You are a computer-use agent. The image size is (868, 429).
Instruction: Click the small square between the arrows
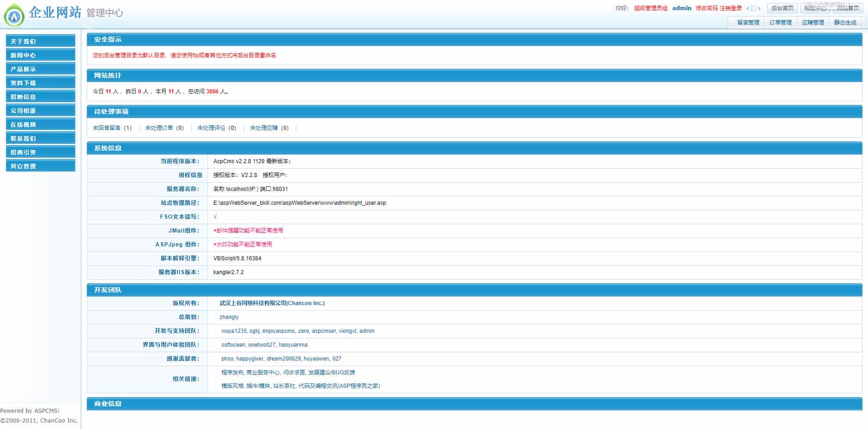[753, 8]
